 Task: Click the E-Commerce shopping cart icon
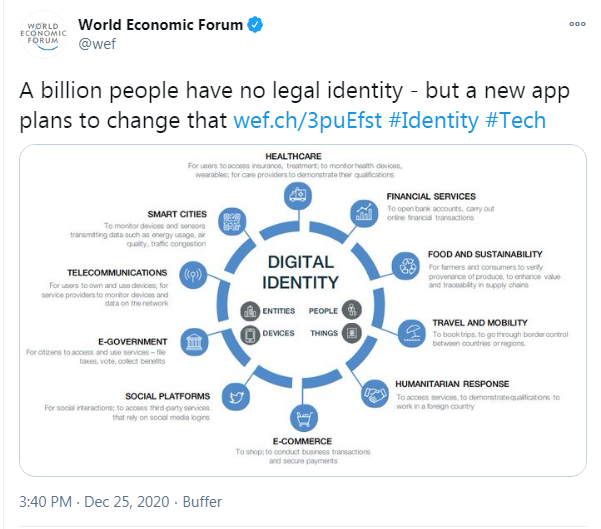(304, 418)
